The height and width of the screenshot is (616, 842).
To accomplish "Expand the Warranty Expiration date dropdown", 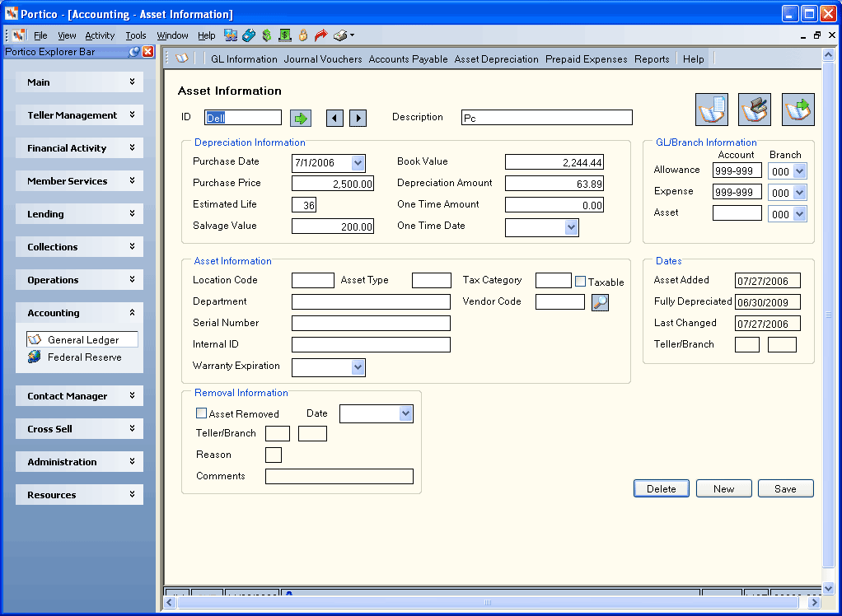I will coord(358,367).
